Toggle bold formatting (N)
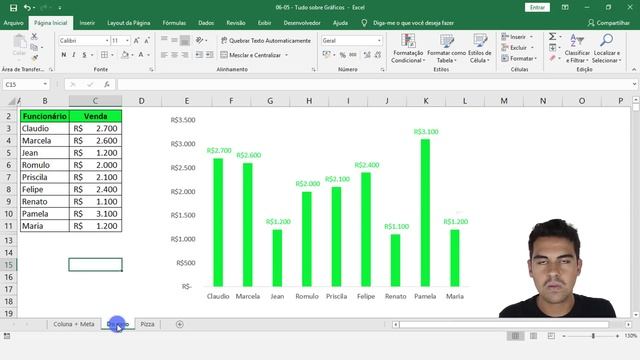Screen dimensions: 640x360 click(x=64, y=55)
